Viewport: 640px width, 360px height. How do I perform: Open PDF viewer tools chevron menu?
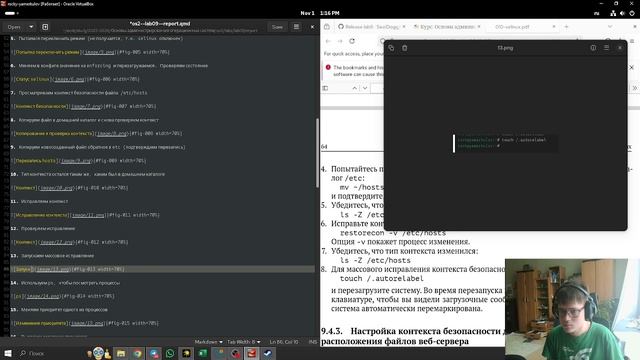[635, 88]
